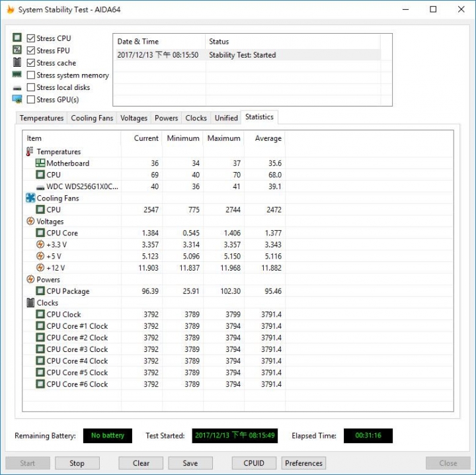The width and height of the screenshot is (476, 475).
Task: Click the CPU Package chip icon
Action: point(40,290)
